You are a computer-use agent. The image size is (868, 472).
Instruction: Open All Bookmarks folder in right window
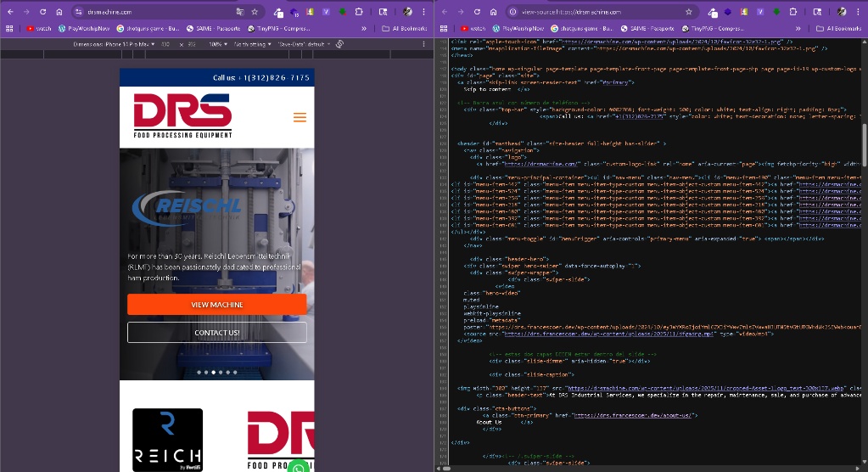[838, 28]
